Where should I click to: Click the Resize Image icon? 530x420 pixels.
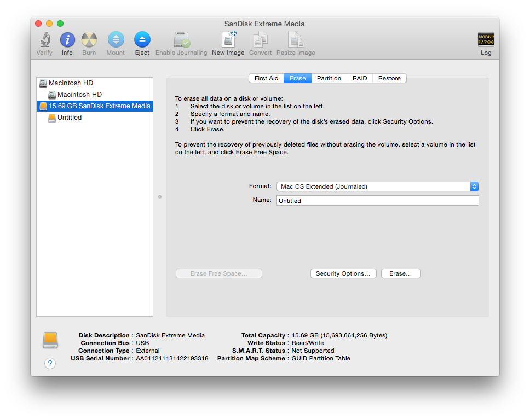(296, 40)
